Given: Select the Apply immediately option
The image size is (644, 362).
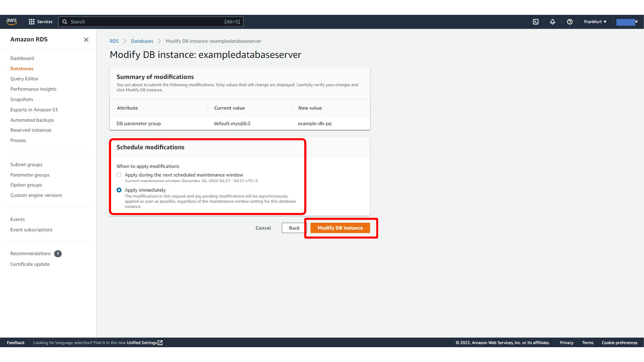Looking at the screenshot, I should tap(119, 190).
